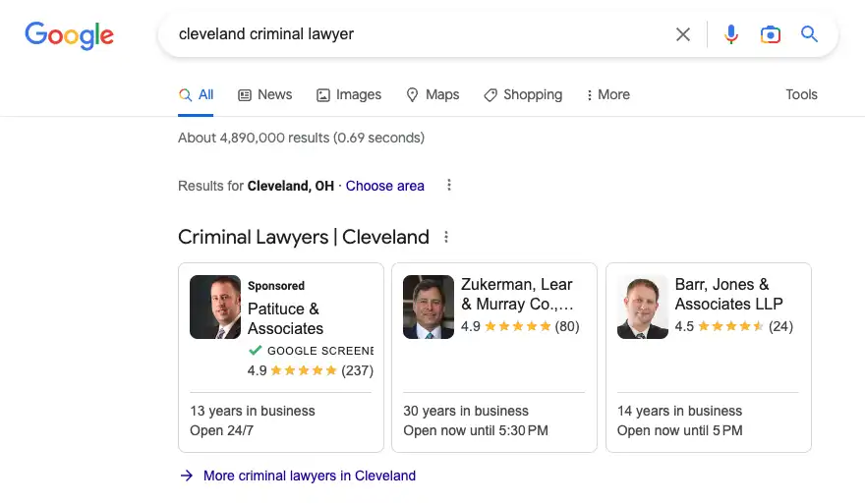Open Google Lens image search
This screenshot has height=504, width=865.
[x=770, y=34]
